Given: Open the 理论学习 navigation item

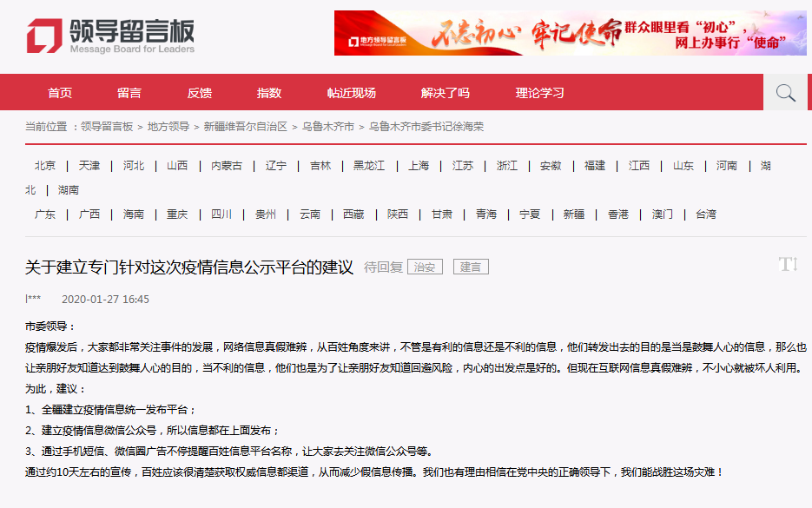Looking at the screenshot, I should point(539,93).
